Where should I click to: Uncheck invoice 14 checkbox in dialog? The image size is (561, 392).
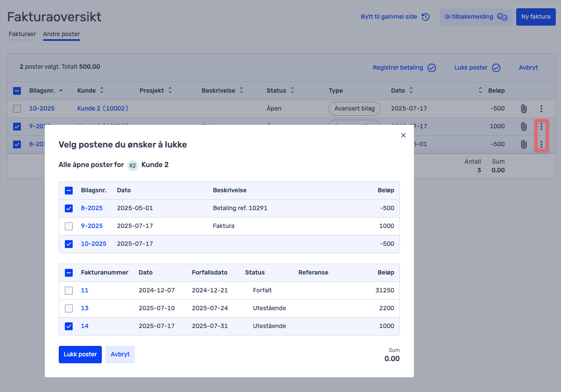pos(69,326)
